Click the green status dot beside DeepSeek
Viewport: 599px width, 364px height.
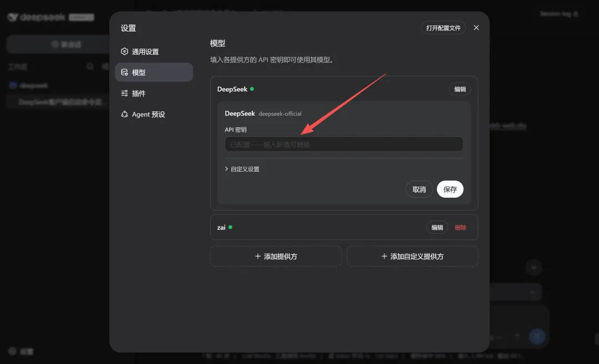click(252, 89)
